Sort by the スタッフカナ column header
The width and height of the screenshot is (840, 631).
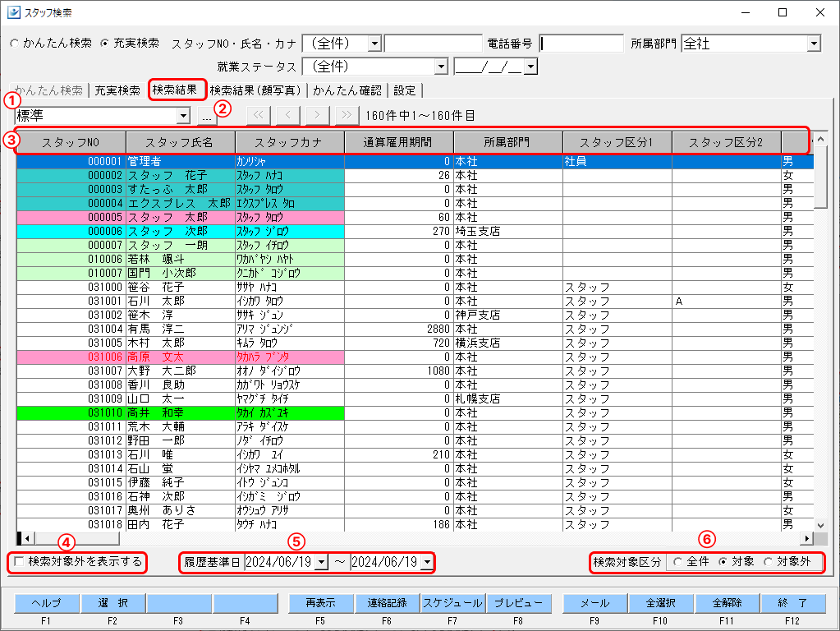289,143
